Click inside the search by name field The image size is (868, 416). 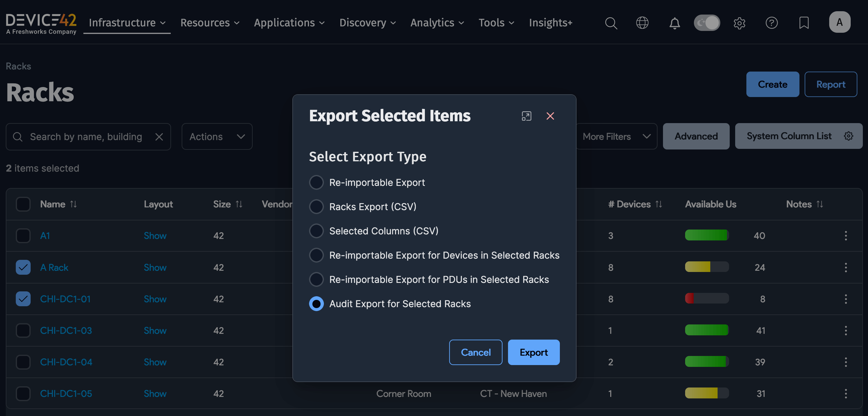(x=86, y=136)
